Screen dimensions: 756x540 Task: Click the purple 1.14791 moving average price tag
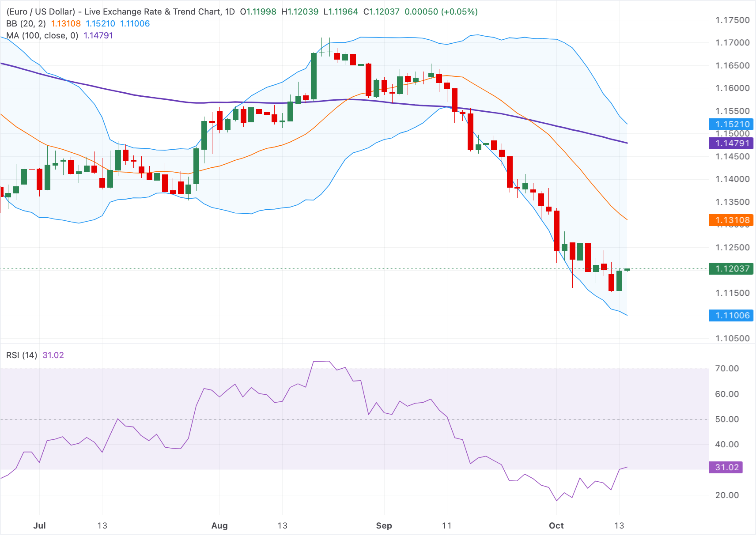tap(731, 143)
